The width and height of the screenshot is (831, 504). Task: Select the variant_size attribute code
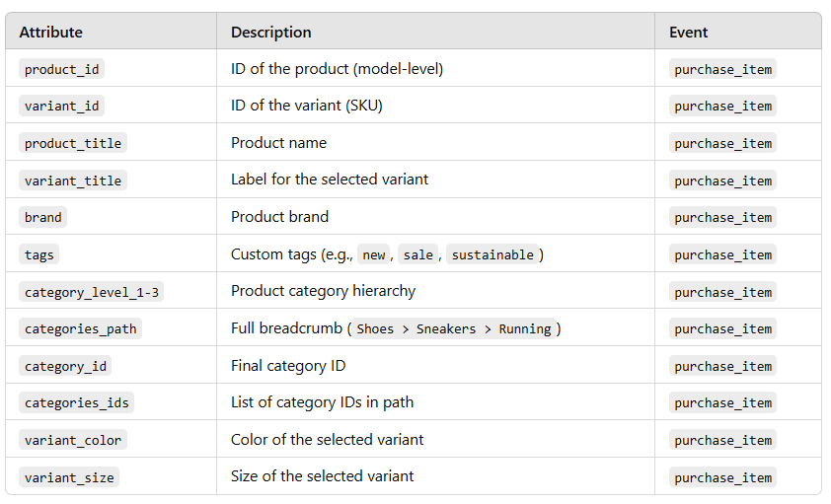coord(69,477)
